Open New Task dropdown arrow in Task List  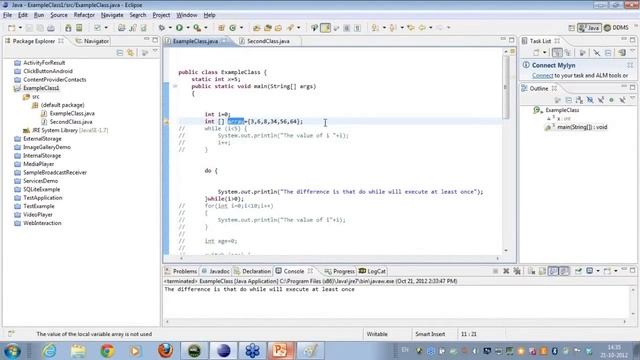[x=544, y=53]
